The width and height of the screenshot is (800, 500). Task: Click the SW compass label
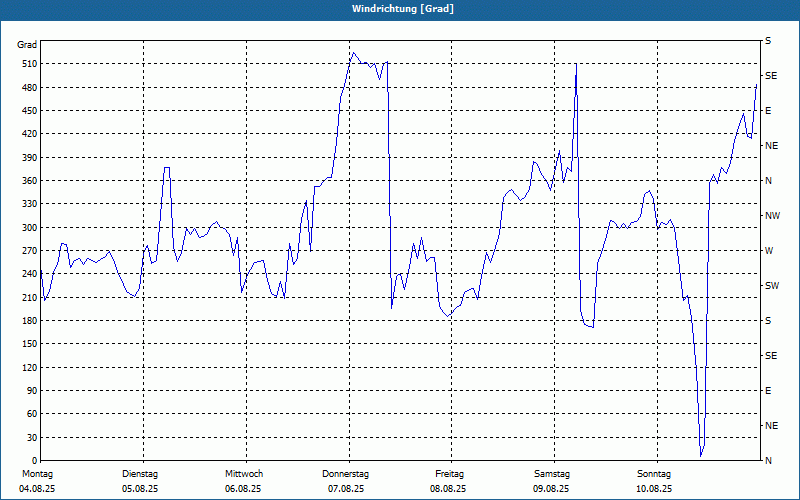pyautogui.click(x=772, y=286)
